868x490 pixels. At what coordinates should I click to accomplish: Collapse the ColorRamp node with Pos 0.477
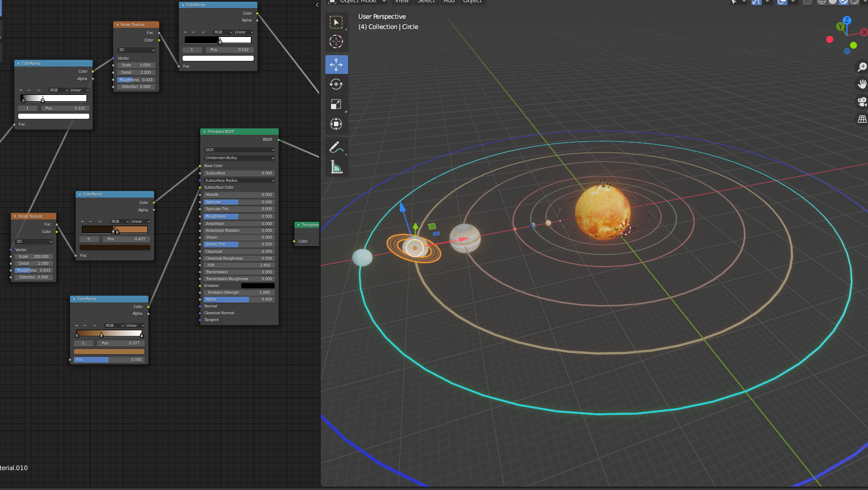click(80, 194)
